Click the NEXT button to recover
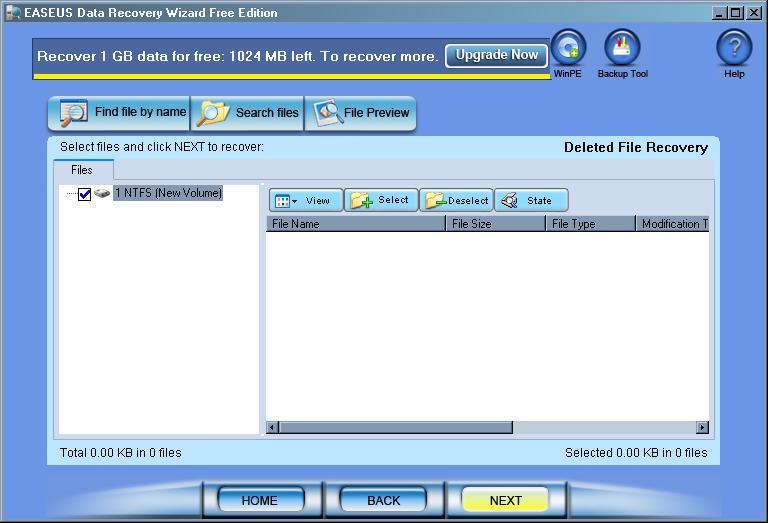The height and width of the screenshot is (523, 768). tap(505, 500)
